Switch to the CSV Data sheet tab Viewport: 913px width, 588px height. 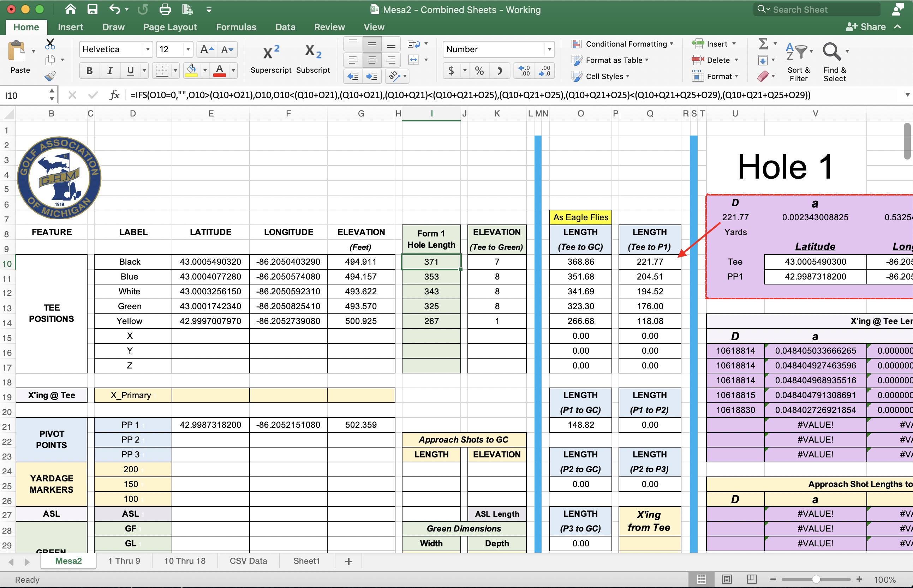(248, 561)
